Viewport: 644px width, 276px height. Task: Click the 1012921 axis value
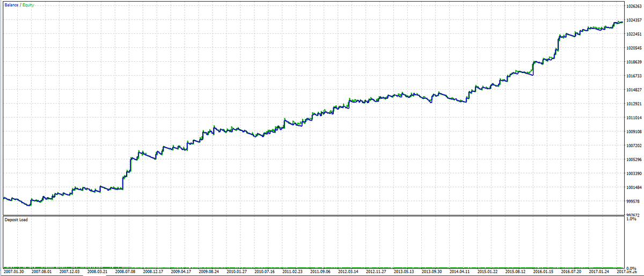pyautogui.click(x=634, y=104)
